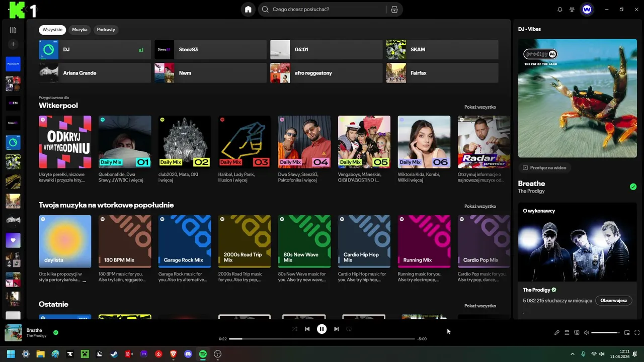Open the 04:01 shortcut tile
The width and height of the screenshot is (644, 362).
pos(327,50)
